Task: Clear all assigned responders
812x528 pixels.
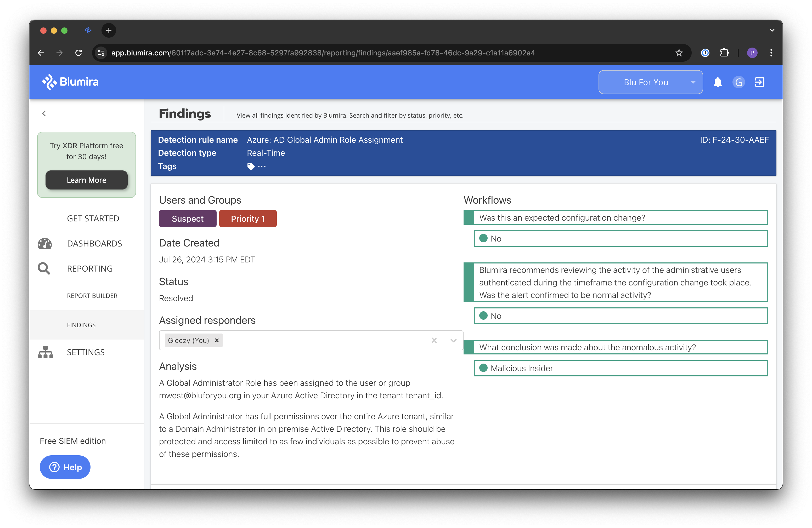Action: [x=434, y=340]
